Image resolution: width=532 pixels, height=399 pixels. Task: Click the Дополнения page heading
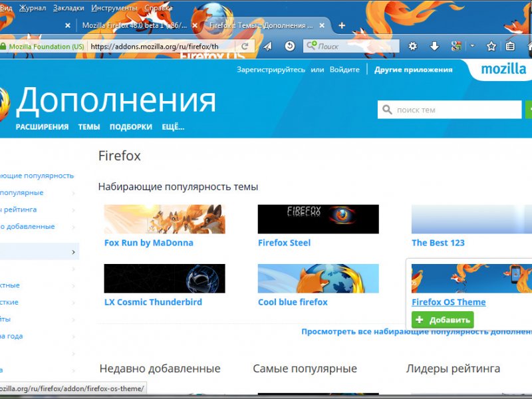116,100
